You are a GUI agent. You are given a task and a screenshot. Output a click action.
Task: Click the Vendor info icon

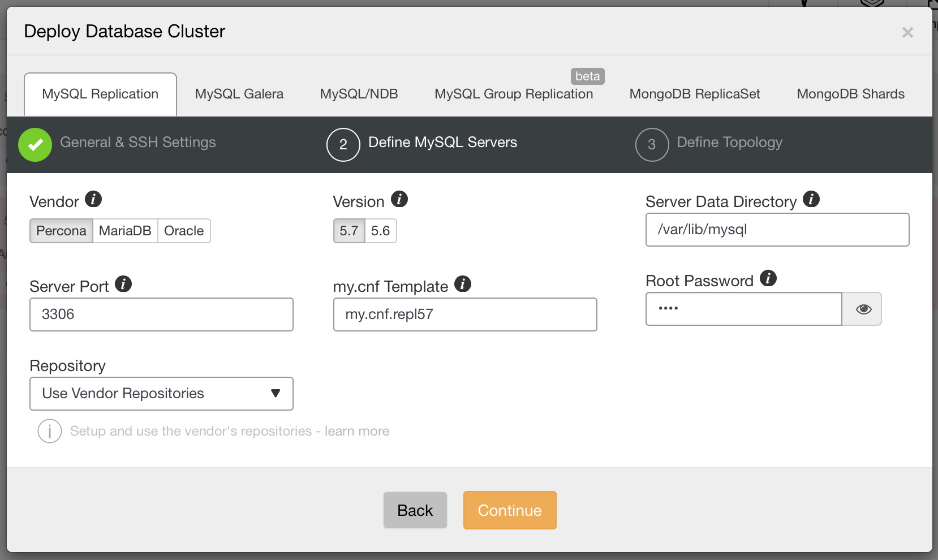pos(93,199)
